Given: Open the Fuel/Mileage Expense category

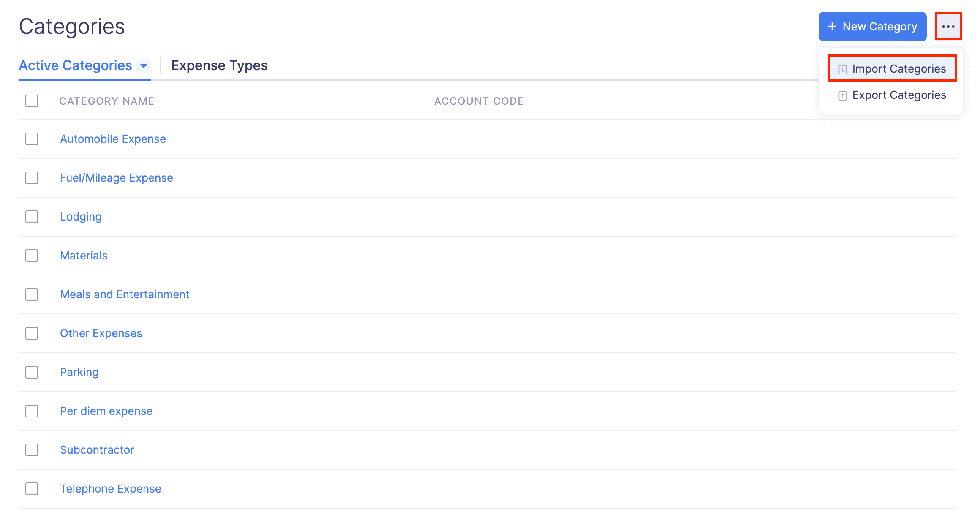Looking at the screenshot, I should click(116, 178).
